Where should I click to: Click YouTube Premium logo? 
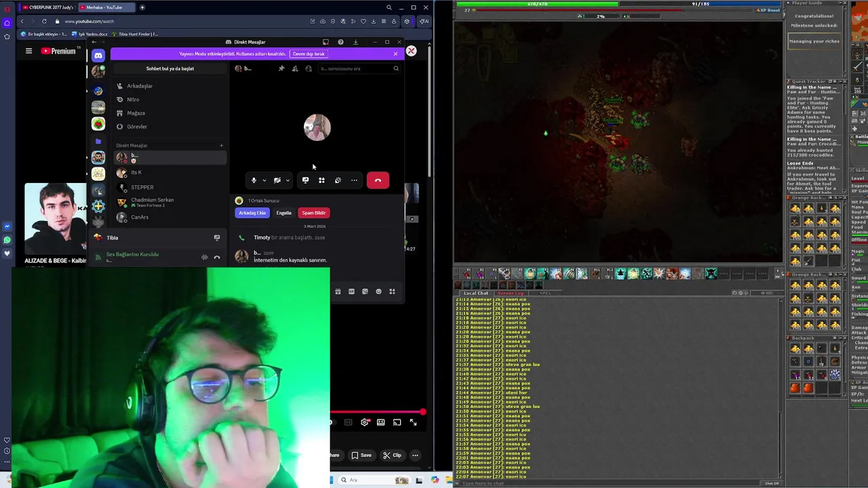(x=58, y=51)
